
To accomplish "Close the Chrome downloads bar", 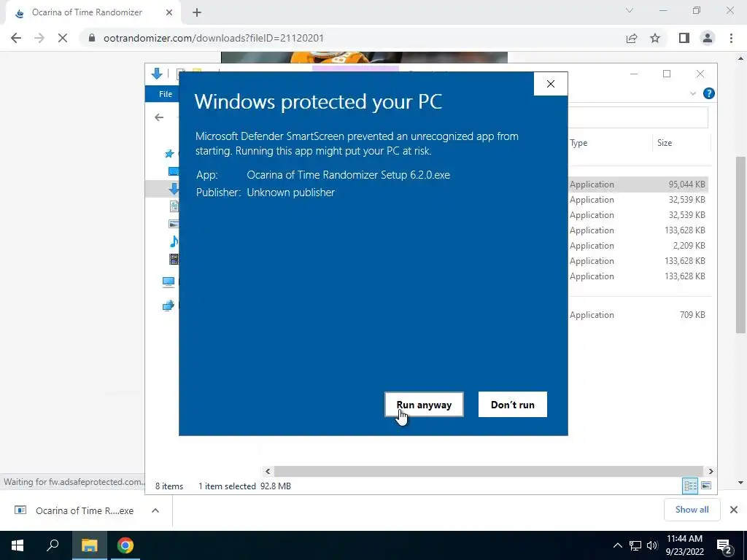I will pyautogui.click(x=734, y=510).
